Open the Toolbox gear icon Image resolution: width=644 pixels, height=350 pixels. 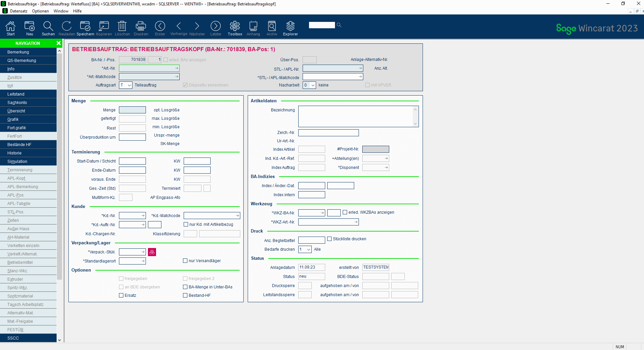click(235, 26)
